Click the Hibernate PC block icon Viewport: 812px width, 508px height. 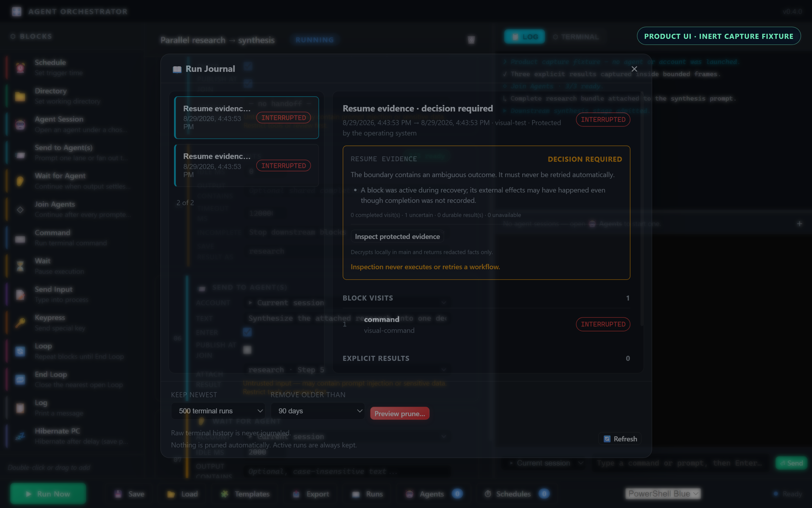[20, 436]
